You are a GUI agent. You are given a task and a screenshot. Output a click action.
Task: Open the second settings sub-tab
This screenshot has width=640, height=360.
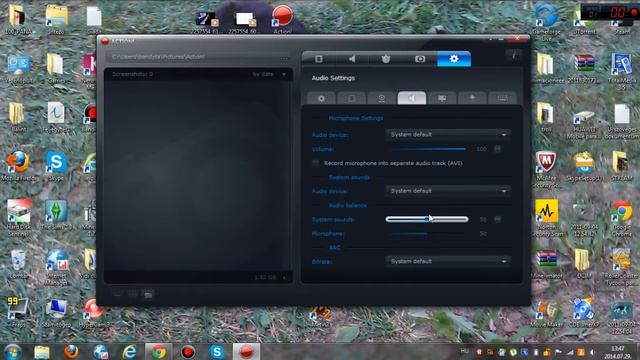pyautogui.click(x=351, y=98)
